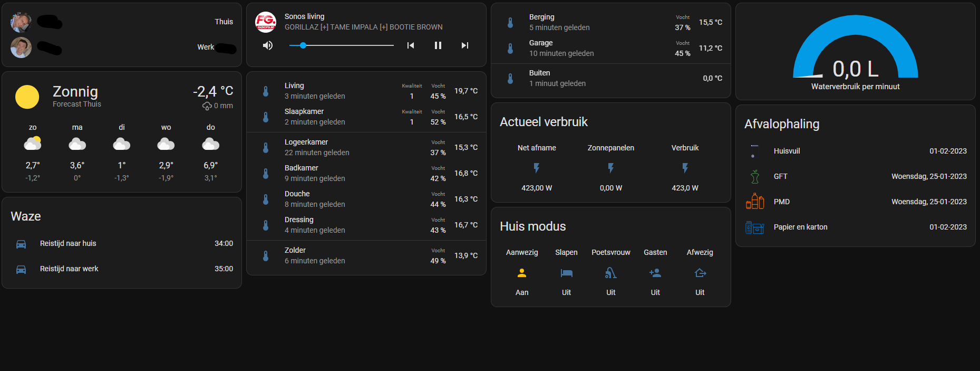Pause the Sonos living playback
The height and width of the screenshot is (371, 980).
438,45
